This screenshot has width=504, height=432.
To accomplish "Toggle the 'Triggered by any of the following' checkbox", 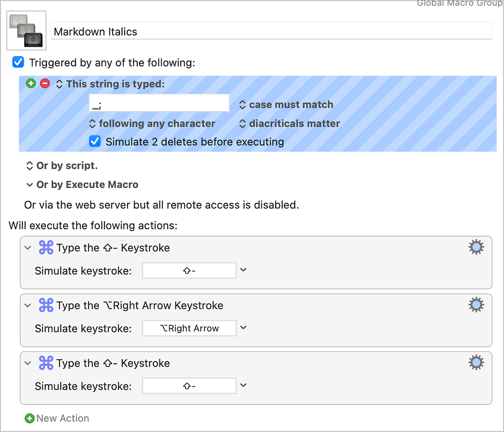I will click(x=18, y=62).
